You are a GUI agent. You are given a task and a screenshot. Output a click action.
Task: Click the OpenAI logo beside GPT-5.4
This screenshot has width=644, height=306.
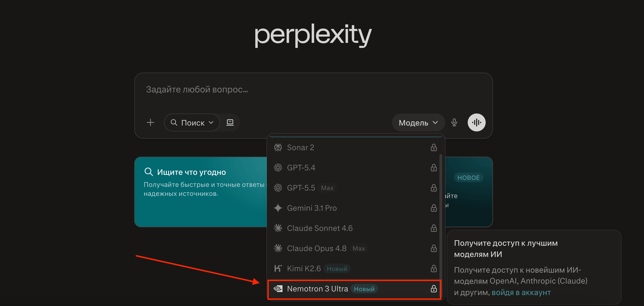pyautogui.click(x=278, y=168)
